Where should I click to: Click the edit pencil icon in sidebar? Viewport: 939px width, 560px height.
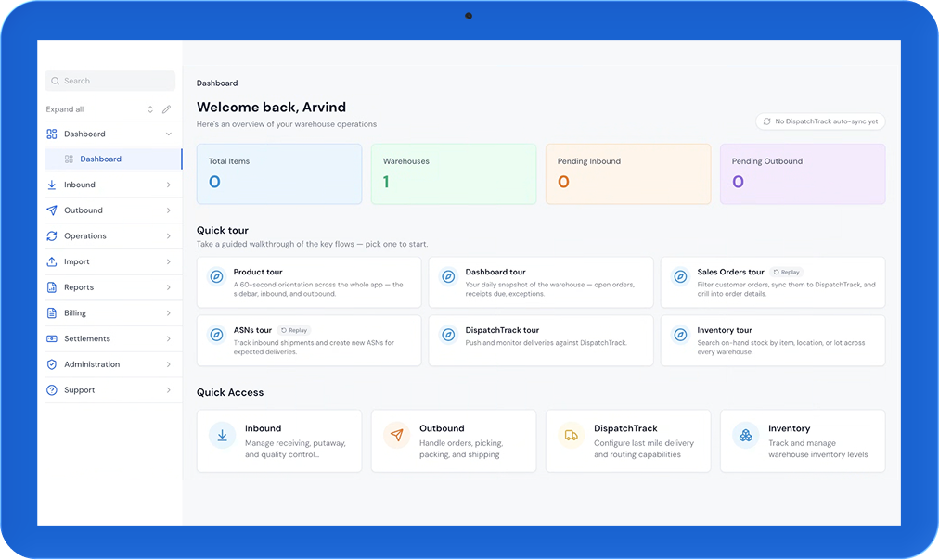click(x=166, y=109)
